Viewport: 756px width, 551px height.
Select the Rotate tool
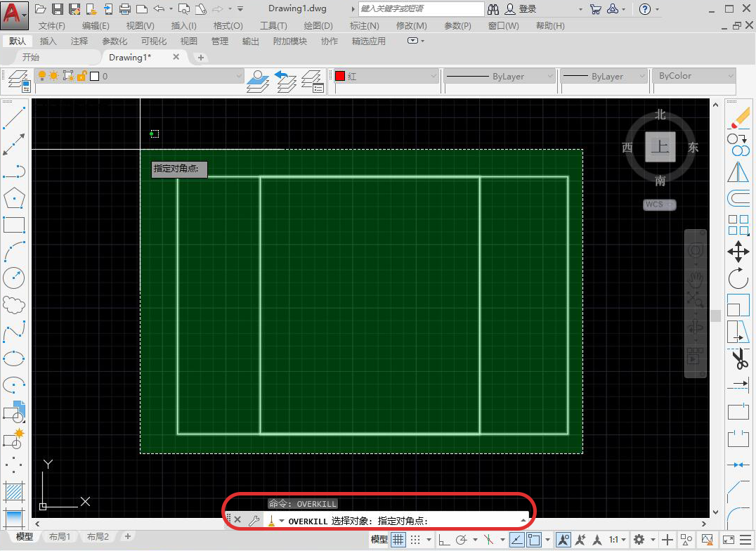tap(738, 278)
